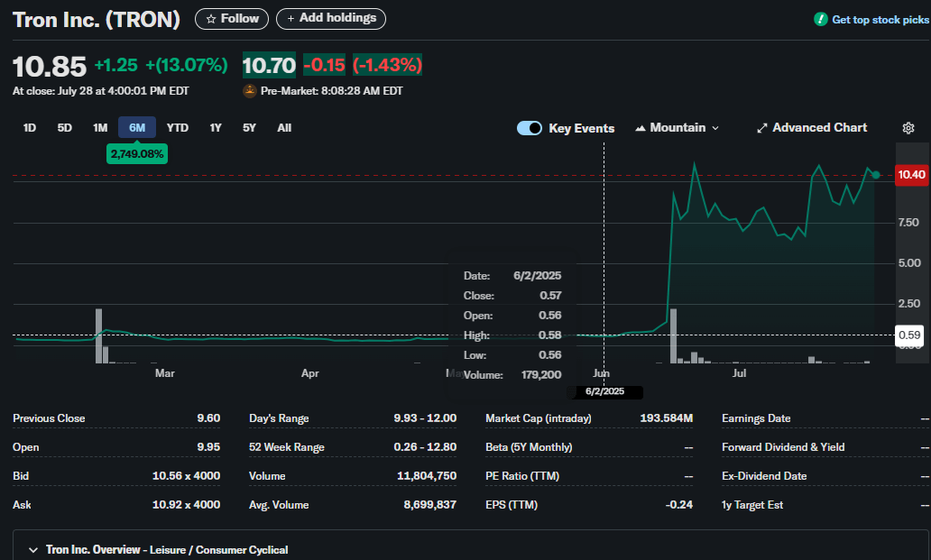The height and width of the screenshot is (560, 931).
Task: Expand the Tron Inc. Overview section
Action: [x=33, y=550]
